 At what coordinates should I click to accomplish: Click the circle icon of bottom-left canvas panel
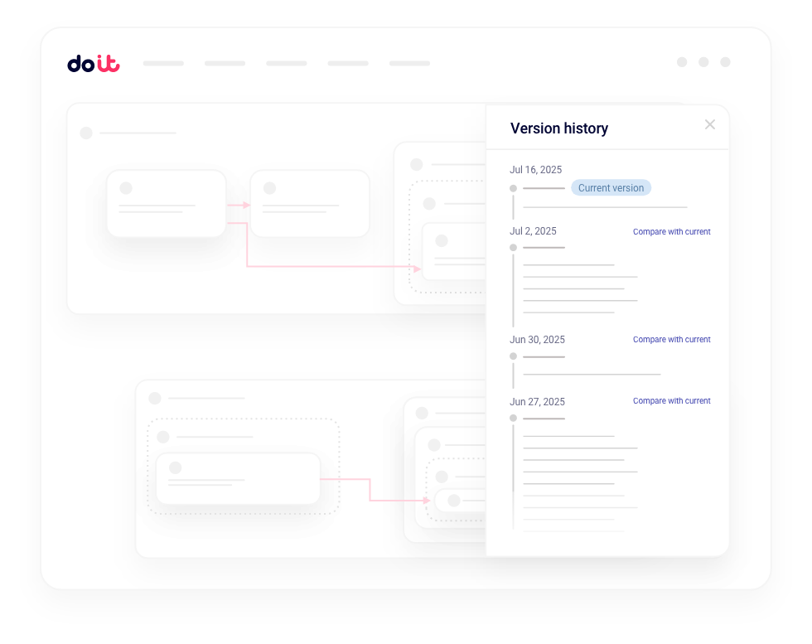pyautogui.click(x=155, y=399)
